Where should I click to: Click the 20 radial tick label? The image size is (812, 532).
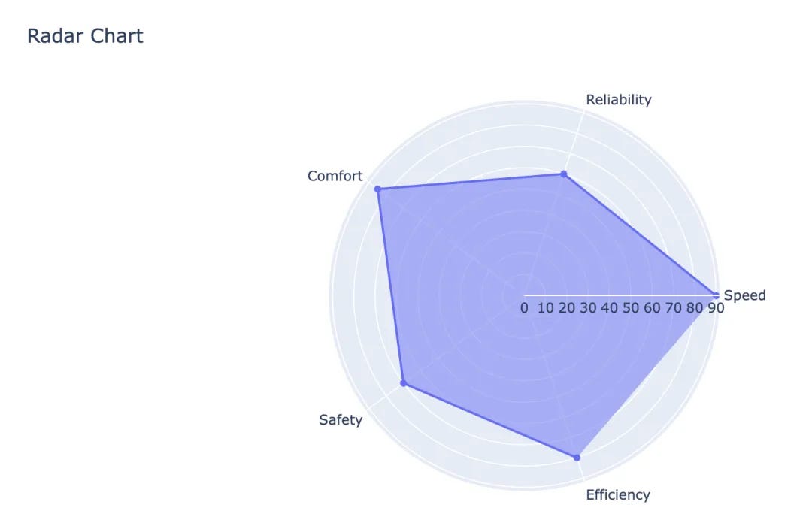point(567,308)
